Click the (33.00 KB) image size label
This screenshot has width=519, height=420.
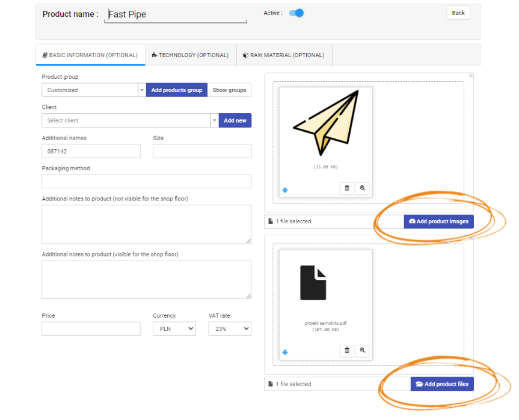click(326, 167)
